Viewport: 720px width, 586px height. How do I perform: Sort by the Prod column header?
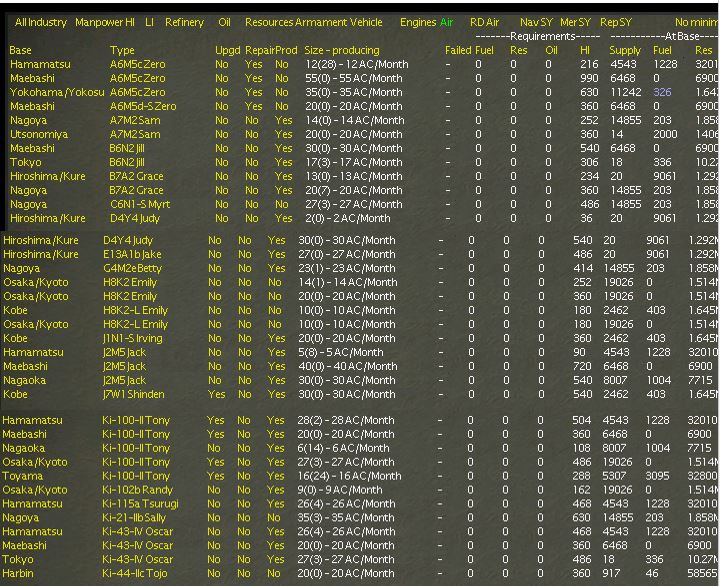(287, 50)
